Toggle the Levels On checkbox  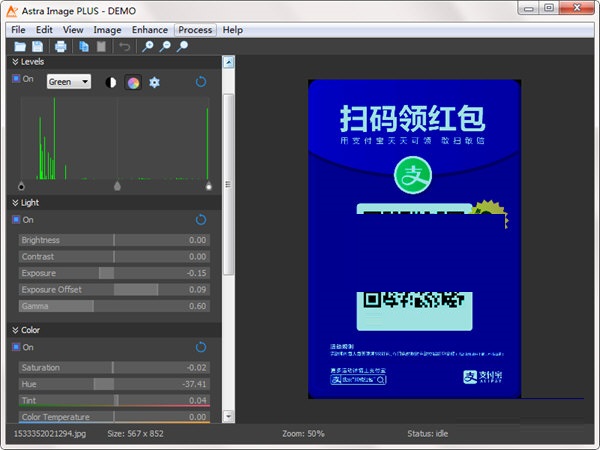click(x=16, y=79)
